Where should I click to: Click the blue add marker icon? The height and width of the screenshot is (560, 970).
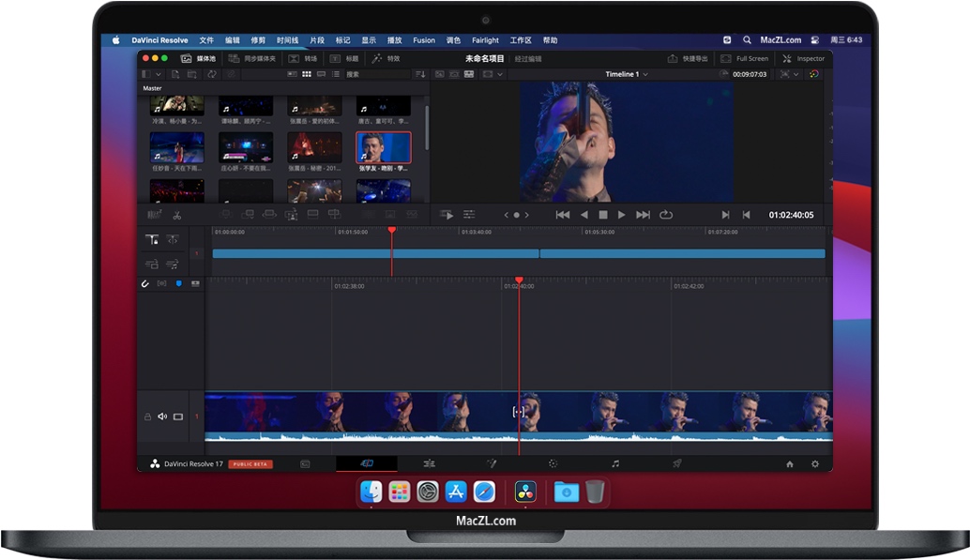179,283
